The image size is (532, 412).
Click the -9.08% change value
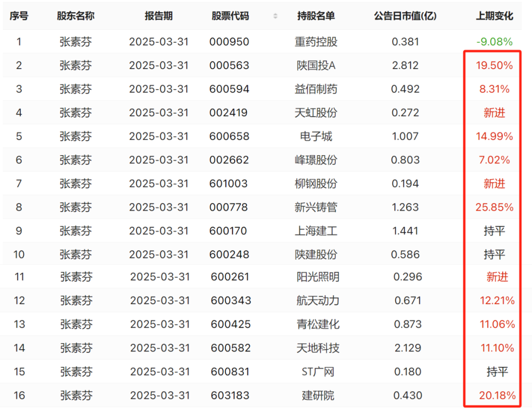[x=494, y=42]
